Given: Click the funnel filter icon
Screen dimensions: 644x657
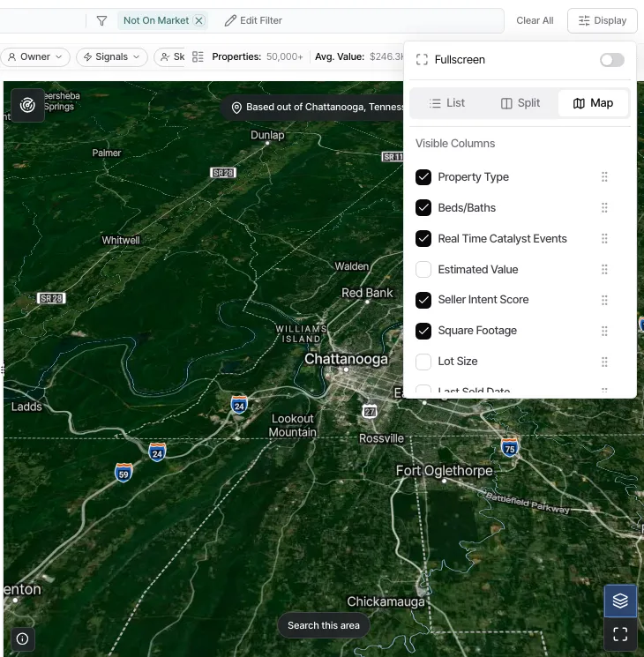Looking at the screenshot, I should 101,20.
